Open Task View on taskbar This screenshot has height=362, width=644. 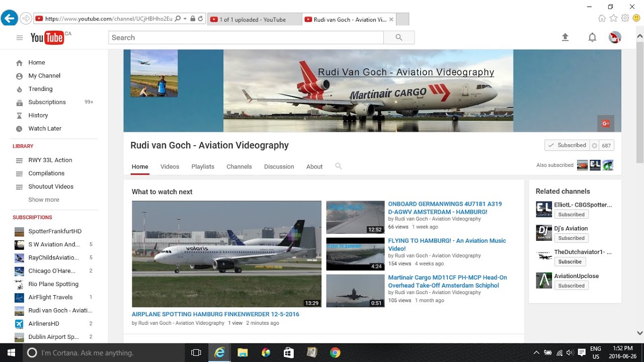tap(196, 353)
